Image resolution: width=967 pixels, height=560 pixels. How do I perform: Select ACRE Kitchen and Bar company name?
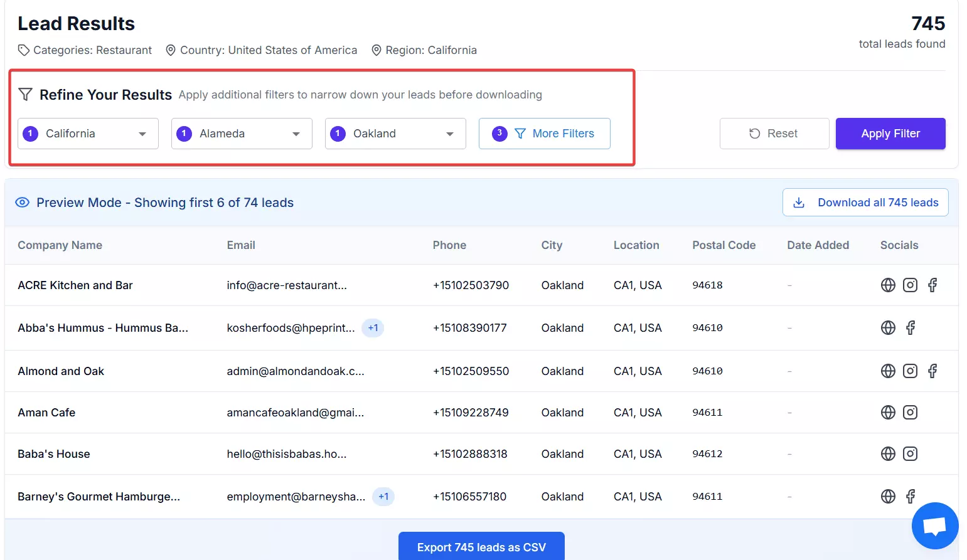[x=75, y=285]
